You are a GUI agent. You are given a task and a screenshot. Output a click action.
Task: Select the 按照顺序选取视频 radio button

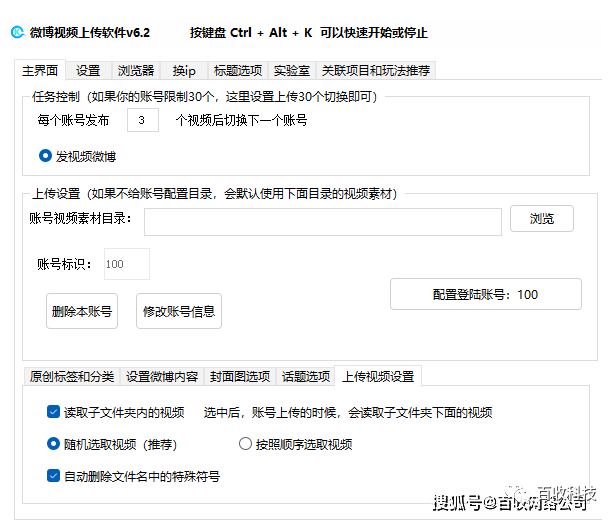click(245, 444)
